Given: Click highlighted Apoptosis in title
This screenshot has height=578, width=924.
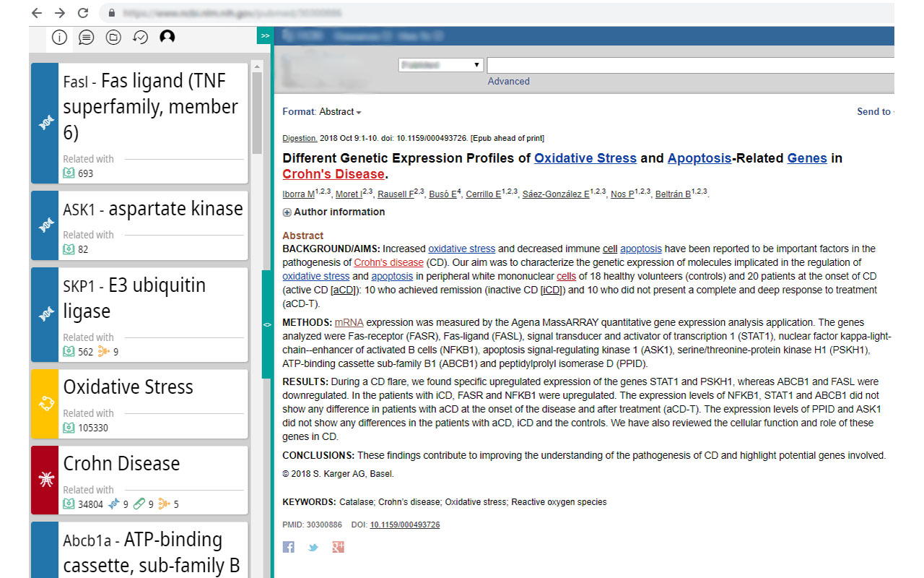Looking at the screenshot, I should pos(699,158).
